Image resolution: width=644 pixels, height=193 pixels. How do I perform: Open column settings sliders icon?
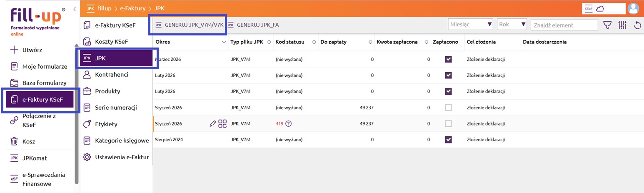622,25
